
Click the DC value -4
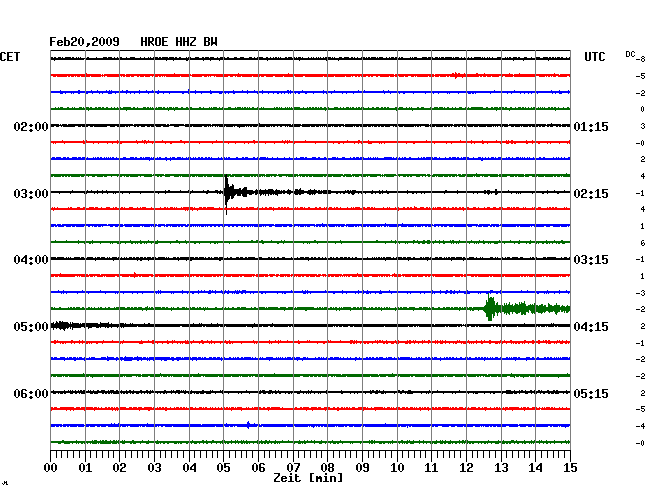641,426
